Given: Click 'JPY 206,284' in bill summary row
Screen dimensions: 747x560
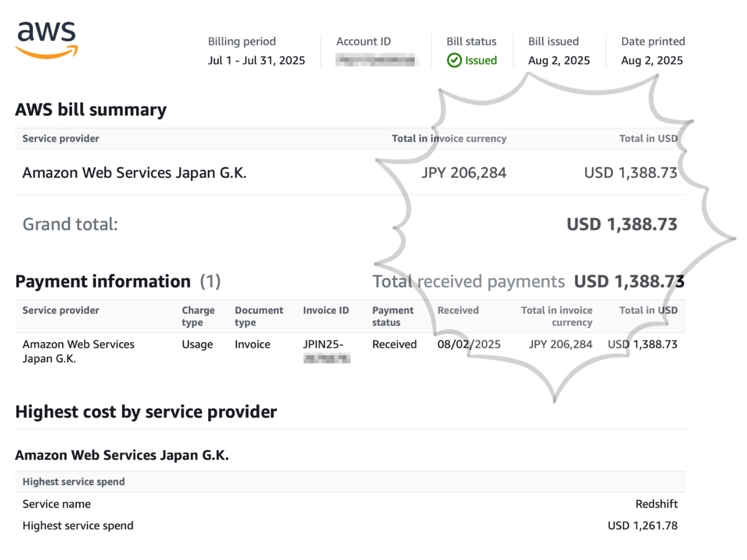Looking at the screenshot, I should click(464, 173).
